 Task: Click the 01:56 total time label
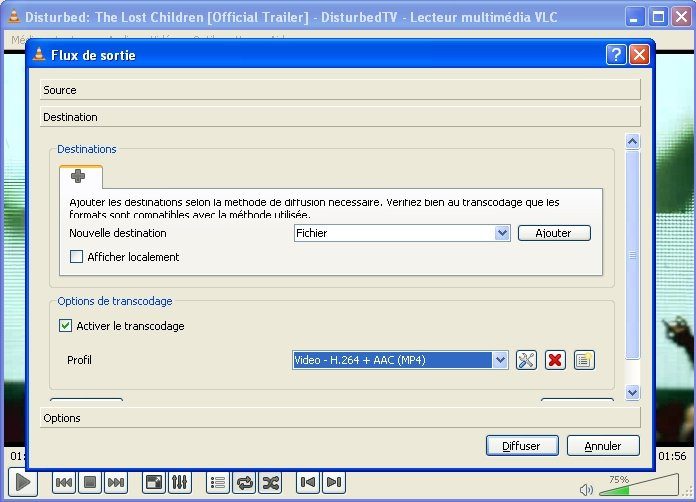coord(672,456)
